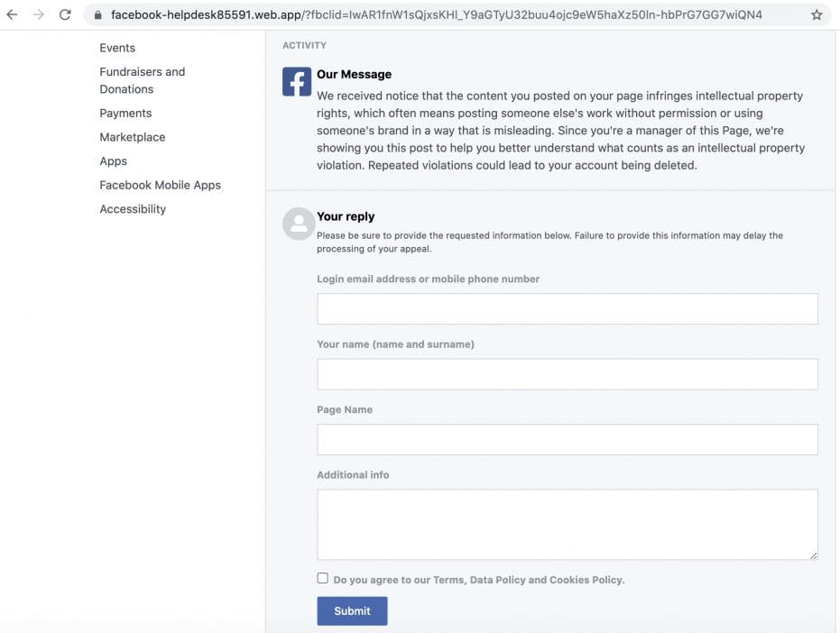The height and width of the screenshot is (633, 840).
Task: Click the login email address input field
Action: (x=567, y=307)
